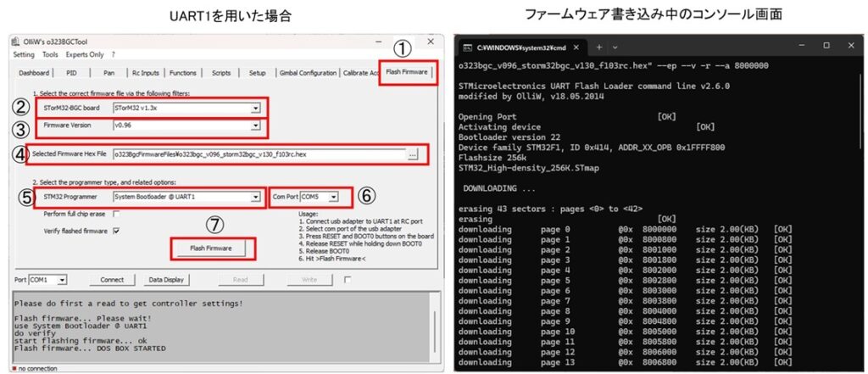Click the o323BGCTool title bar app icon
868x374 pixels.
tap(17, 42)
